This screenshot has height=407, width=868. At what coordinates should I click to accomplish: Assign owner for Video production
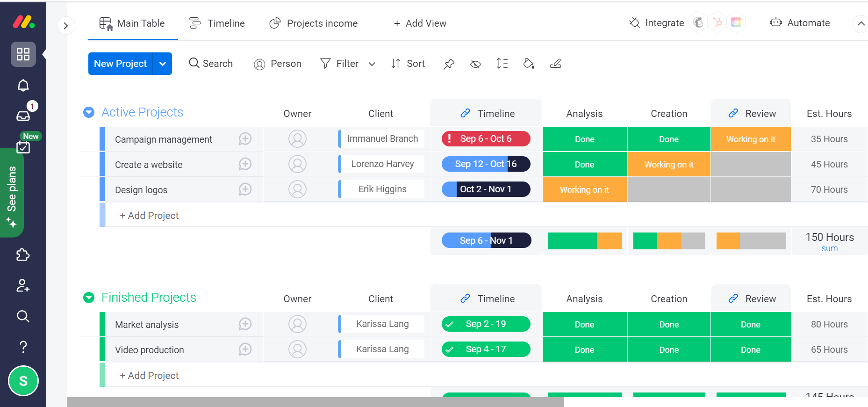(297, 349)
